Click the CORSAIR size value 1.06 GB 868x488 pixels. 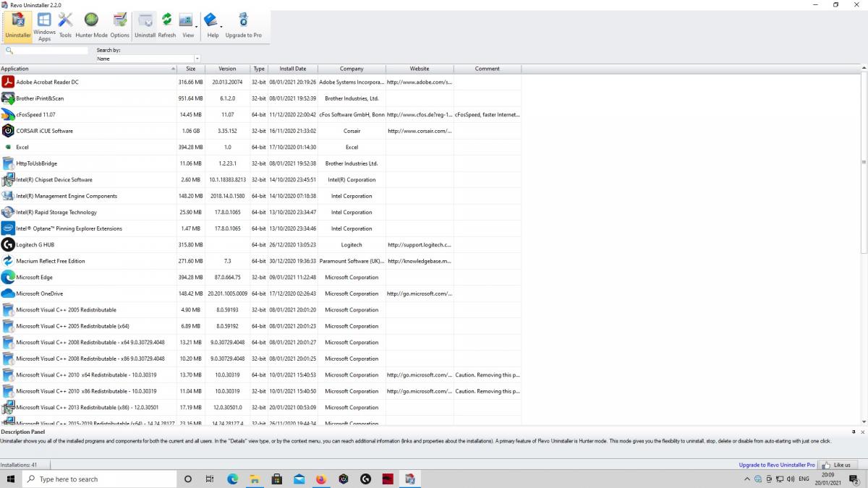point(192,131)
